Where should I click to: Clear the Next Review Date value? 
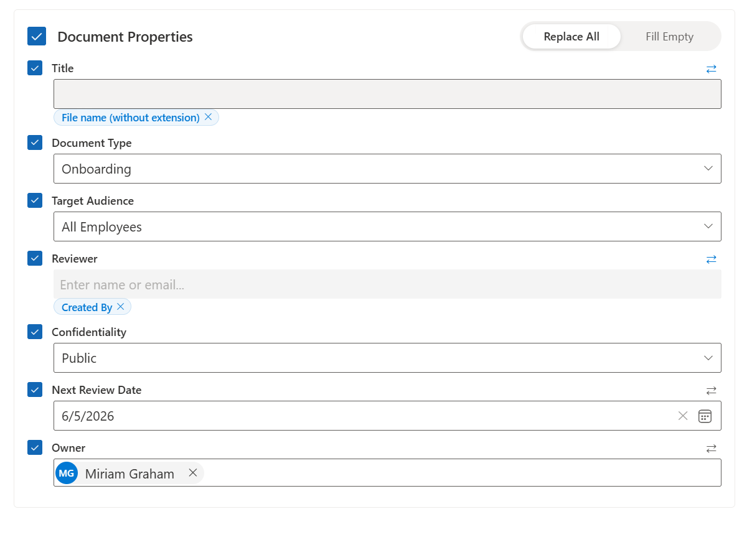(683, 416)
